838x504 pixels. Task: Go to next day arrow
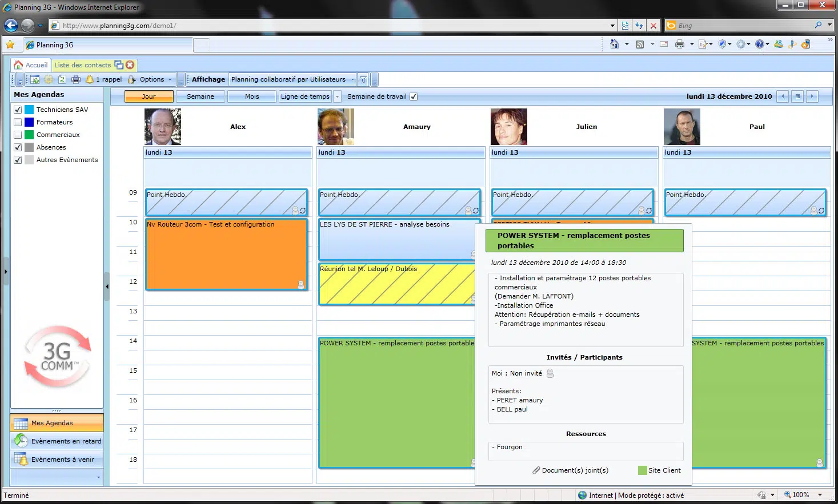click(812, 96)
